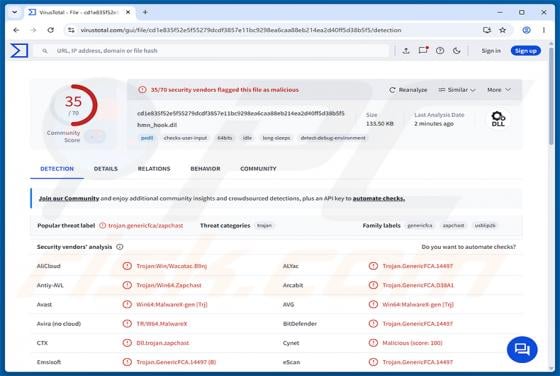
Task: Switch to the RELATIONS tab
Action: (x=154, y=169)
